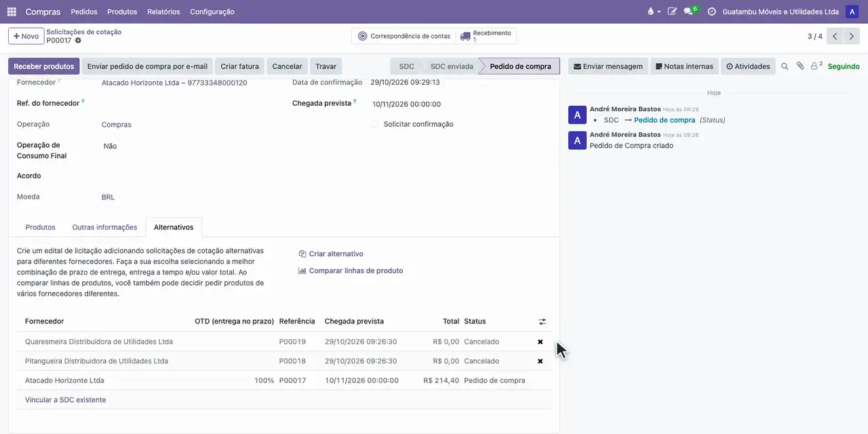Open Pedidos menu
The width and height of the screenshot is (868, 434).
click(x=84, y=12)
